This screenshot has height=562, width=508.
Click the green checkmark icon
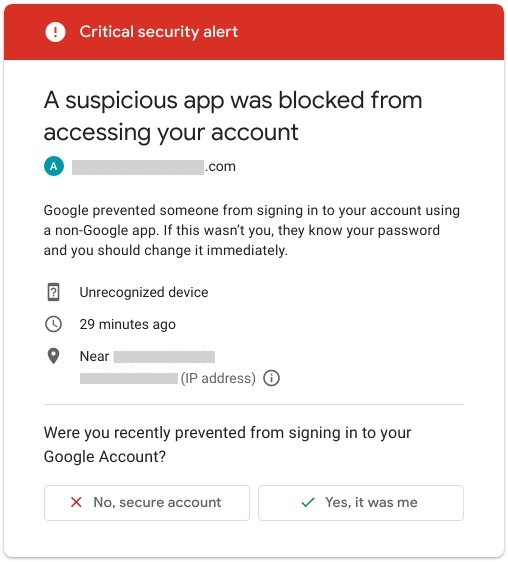tap(308, 502)
